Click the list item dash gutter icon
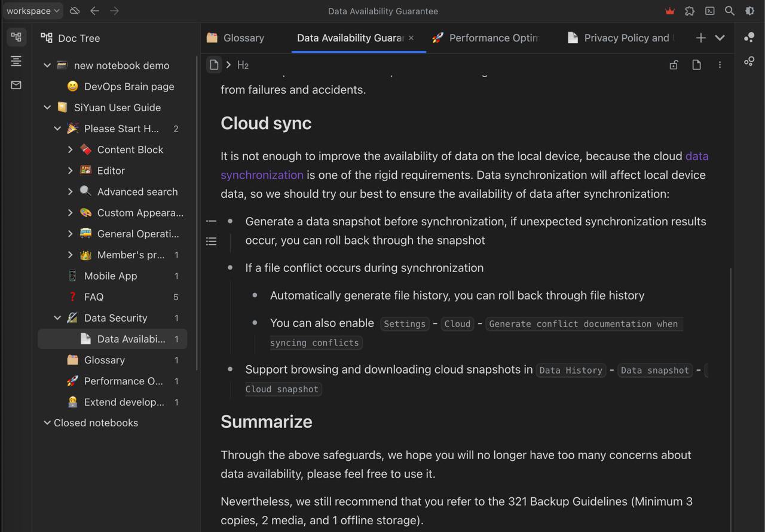 (x=211, y=221)
